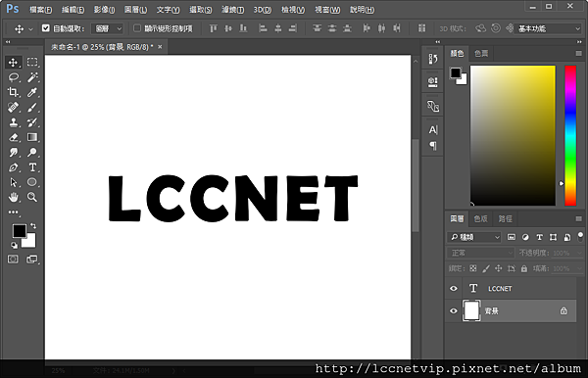
Task: Reset default foreground and background colors
Action: [14, 246]
